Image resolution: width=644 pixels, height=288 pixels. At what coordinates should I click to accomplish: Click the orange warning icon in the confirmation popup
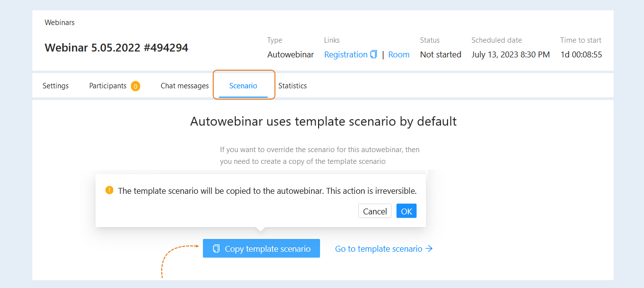109,190
